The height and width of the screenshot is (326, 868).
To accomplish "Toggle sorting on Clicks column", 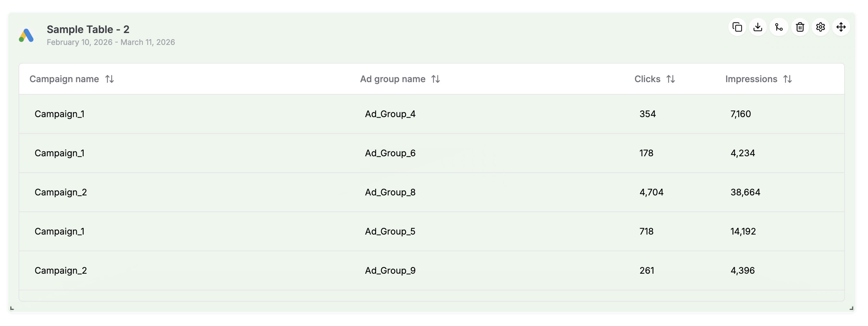I will pyautogui.click(x=671, y=79).
